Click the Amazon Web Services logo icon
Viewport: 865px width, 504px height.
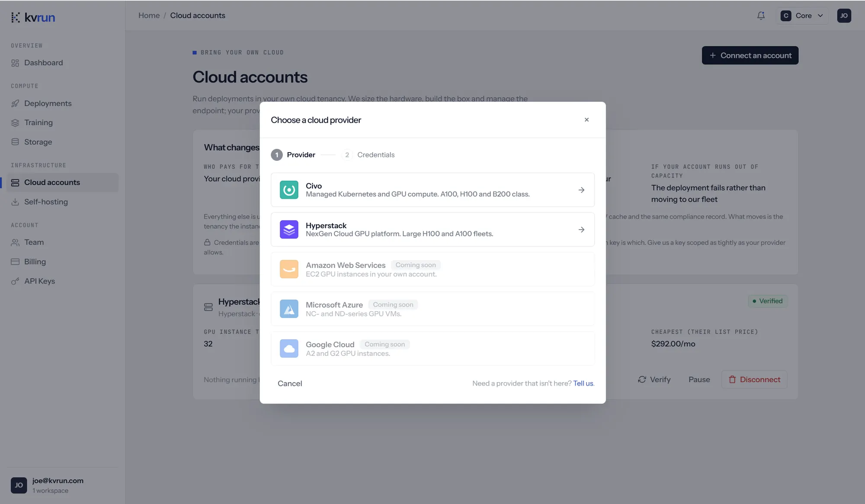[289, 269]
